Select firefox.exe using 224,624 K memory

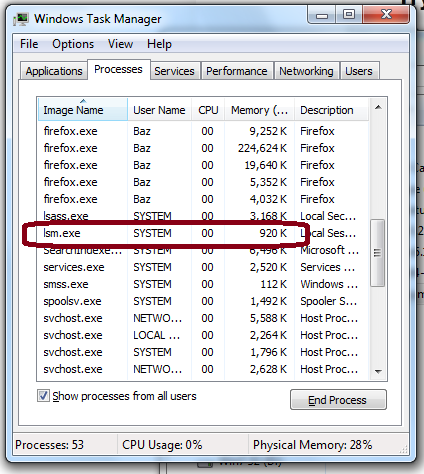[203, 148]
